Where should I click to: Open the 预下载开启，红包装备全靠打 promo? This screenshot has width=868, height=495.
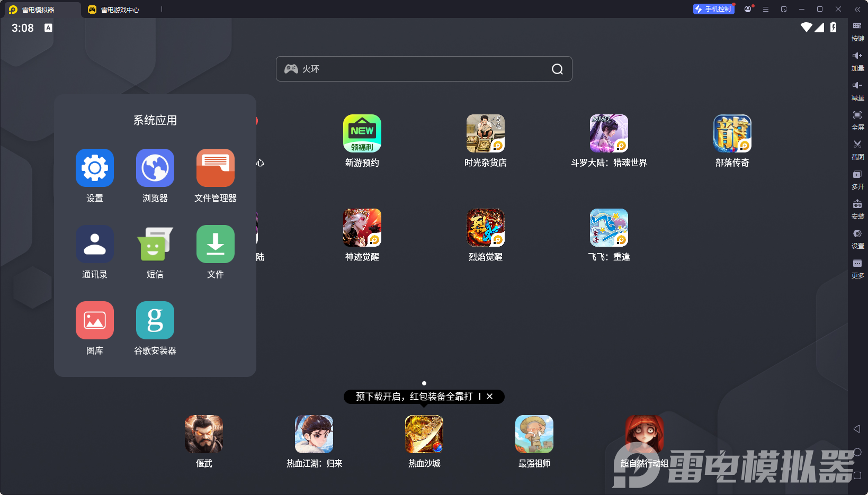[x=414, y=397]
